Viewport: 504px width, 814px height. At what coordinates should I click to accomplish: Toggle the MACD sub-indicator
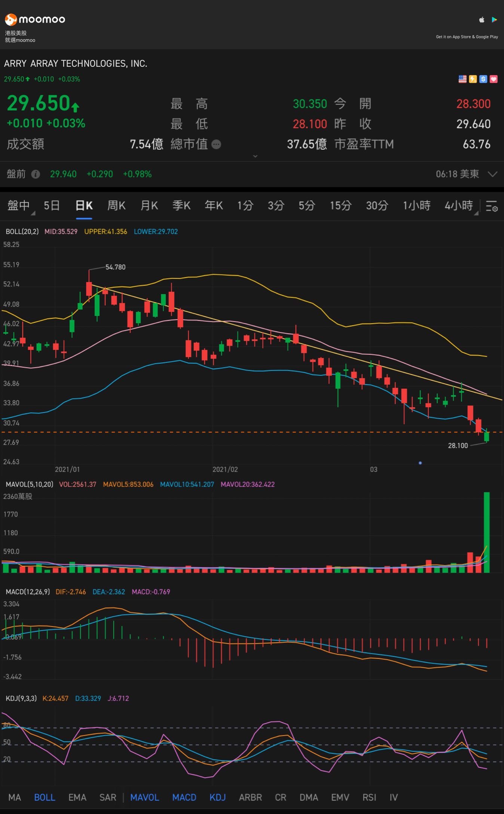[184, 797]
